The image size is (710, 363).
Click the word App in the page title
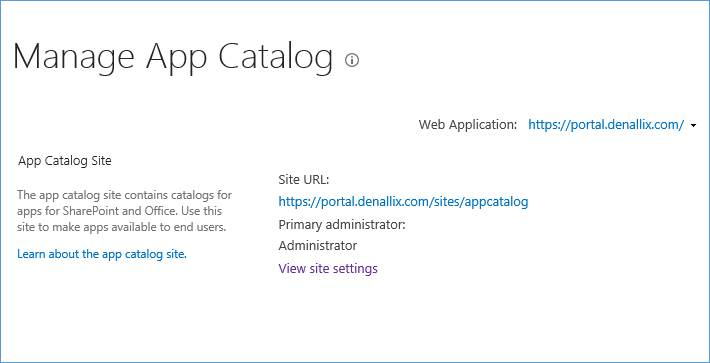pos(176,57)
